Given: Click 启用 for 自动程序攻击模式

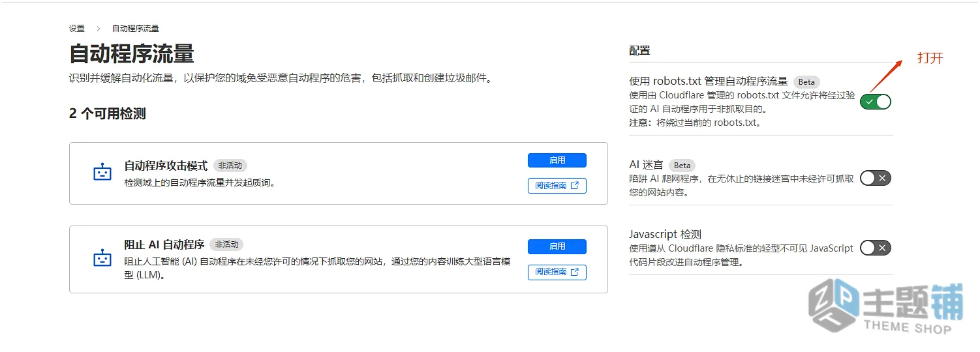Looking at the screenshot, I should [557, 160].
